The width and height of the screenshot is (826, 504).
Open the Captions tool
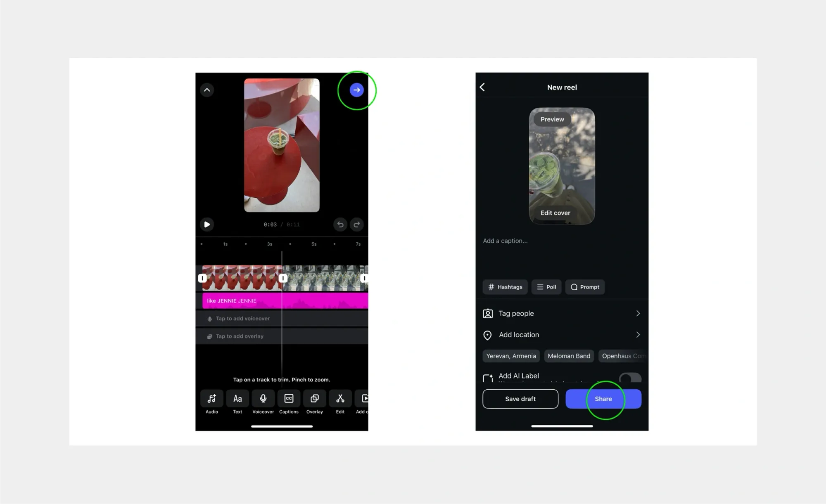(x=289, y=399)
